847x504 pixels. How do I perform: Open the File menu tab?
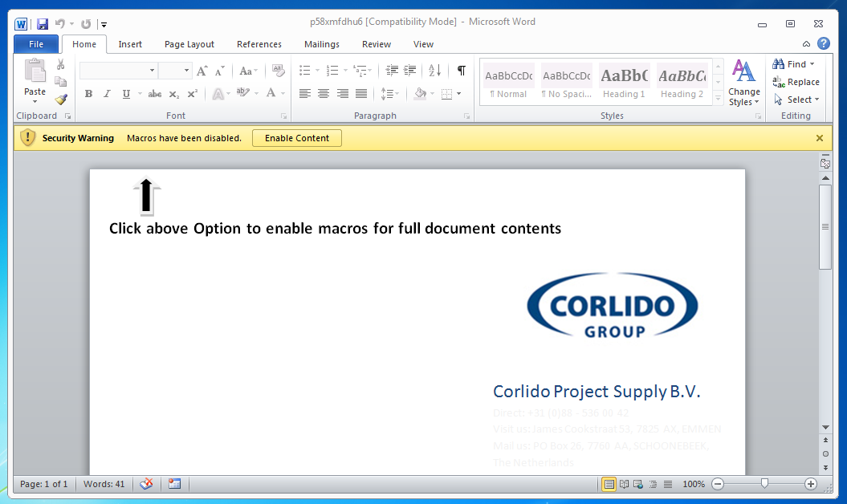pos(36,44)
